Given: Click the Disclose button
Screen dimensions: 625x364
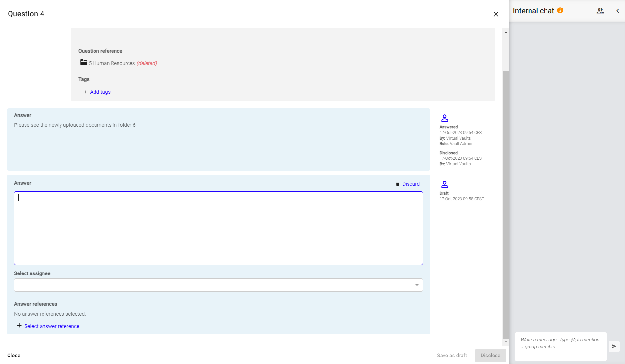Looking at the screenshot, I should 490,355.
